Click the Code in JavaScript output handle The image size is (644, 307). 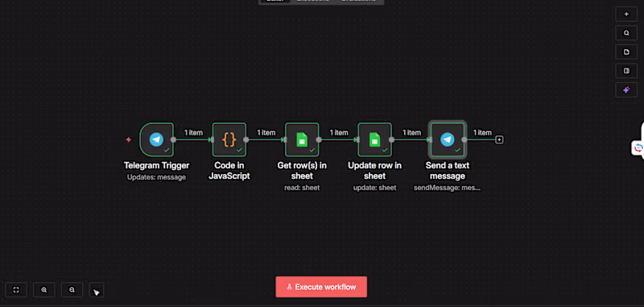pos(246,139)
